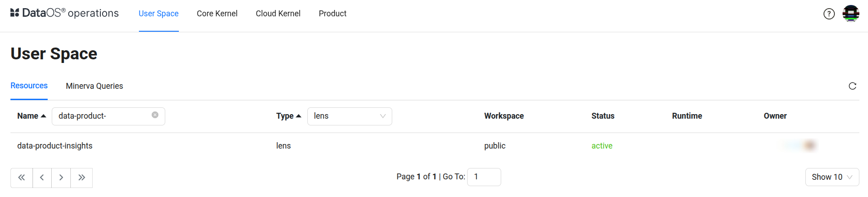Open the Product tab
This screenshot has height=197, width=868.
[332, 14]
